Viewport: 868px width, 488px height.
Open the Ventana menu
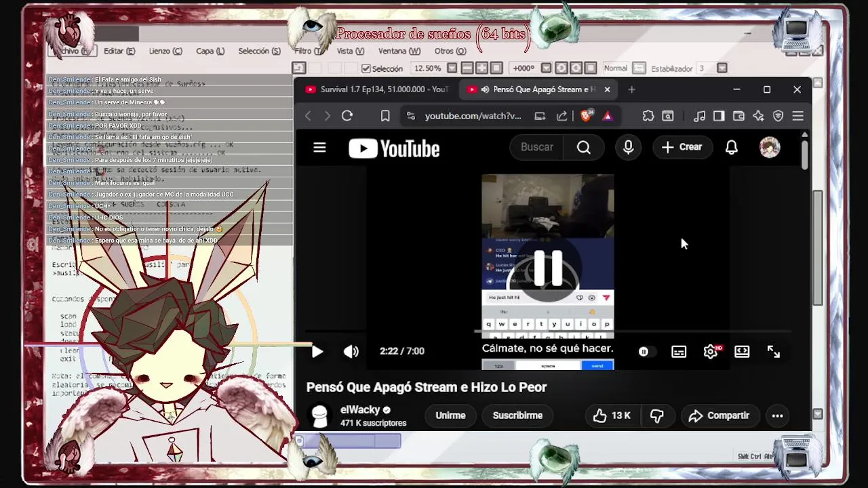coord(399,51)
